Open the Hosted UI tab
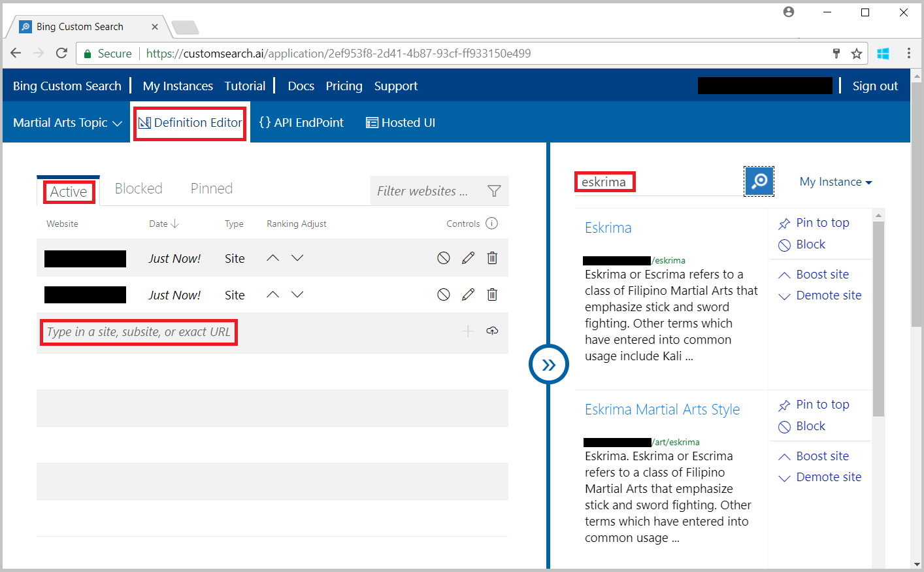This screenshot has width=924, height=572. tap(401, 123)
